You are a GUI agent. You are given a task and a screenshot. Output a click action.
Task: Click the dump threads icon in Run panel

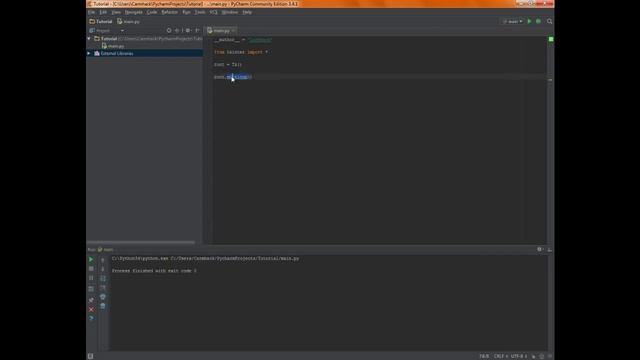click(91, 289)
